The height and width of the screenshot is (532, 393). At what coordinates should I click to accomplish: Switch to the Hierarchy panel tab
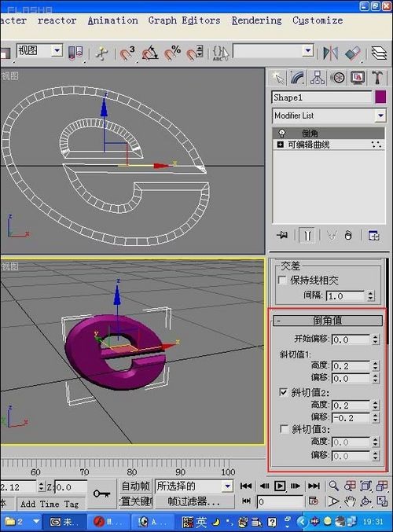tap(318, 78)
